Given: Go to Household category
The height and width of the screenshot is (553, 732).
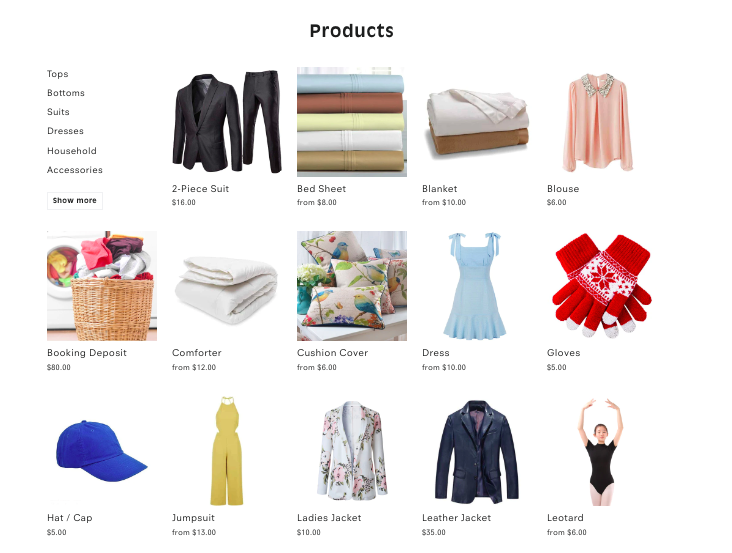Looking at the screenshot, I should pyautogui.click(x=72, y=151).
